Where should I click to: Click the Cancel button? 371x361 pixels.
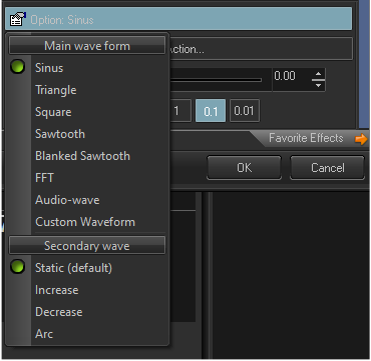point(327,167)
